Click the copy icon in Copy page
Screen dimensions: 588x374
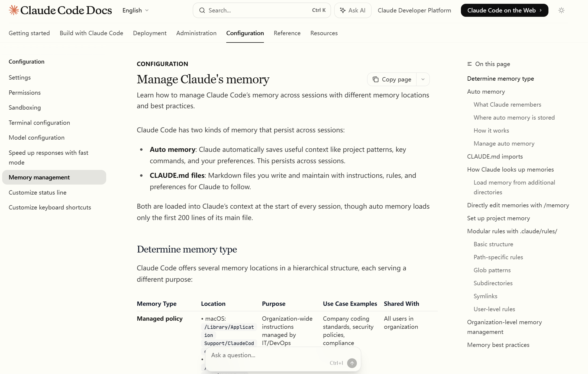click(x=375, y=79)
